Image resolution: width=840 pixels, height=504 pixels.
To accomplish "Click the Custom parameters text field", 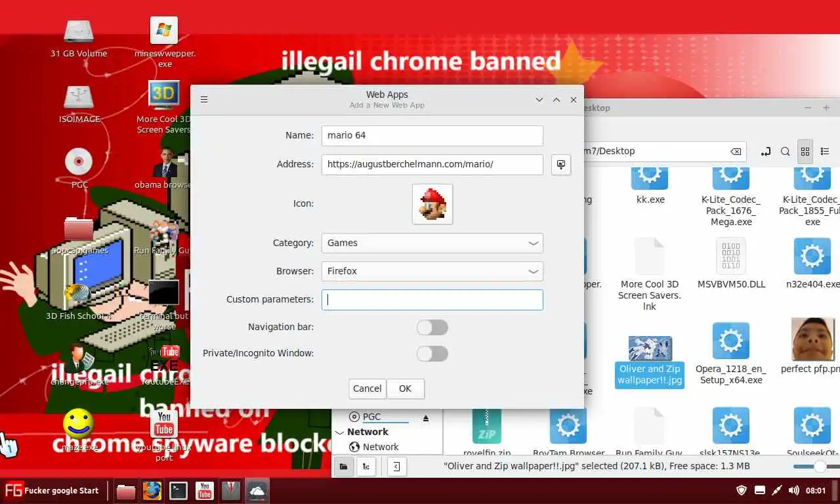I will coord(432,299).
